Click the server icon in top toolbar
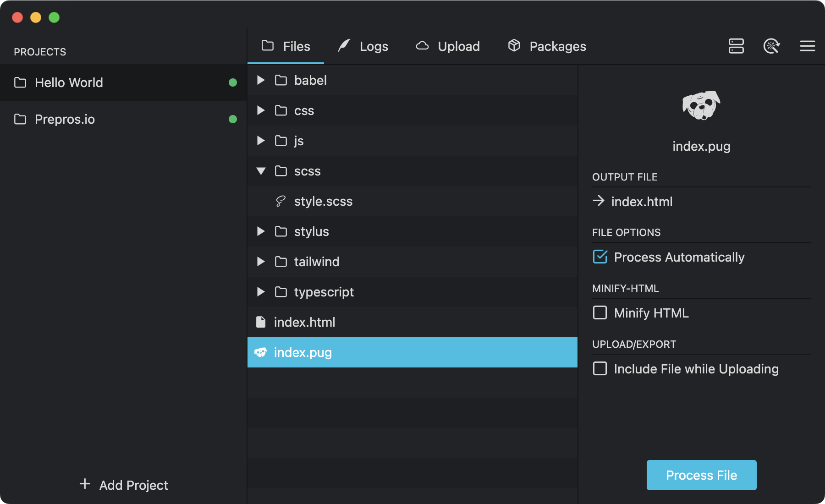This screenshot has width=825, height=504. click(736, 46)
